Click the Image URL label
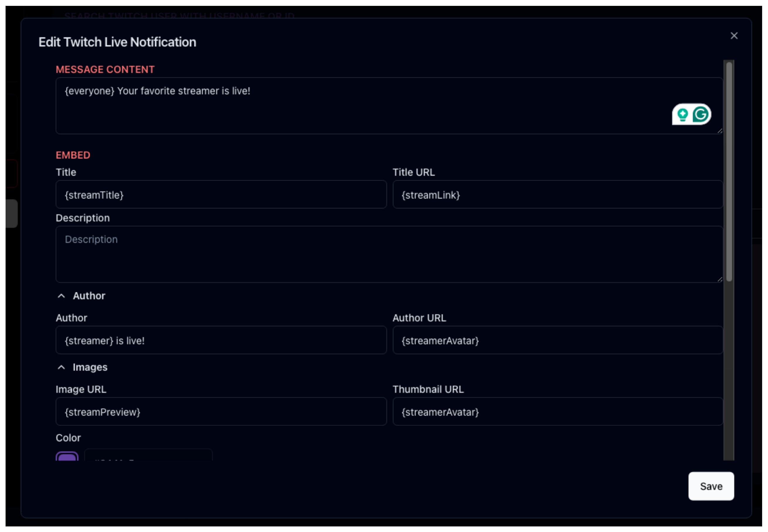 [81, 389]
